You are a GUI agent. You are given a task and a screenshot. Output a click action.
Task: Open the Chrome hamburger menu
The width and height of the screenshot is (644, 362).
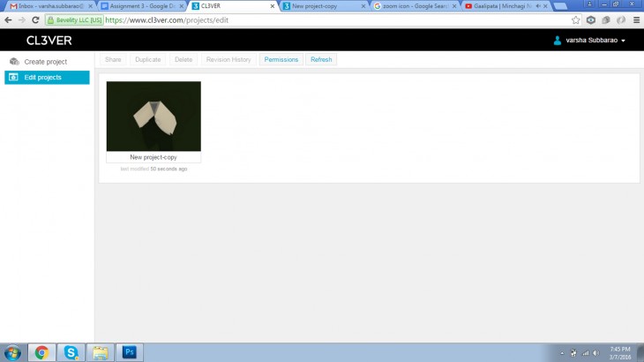636,19
